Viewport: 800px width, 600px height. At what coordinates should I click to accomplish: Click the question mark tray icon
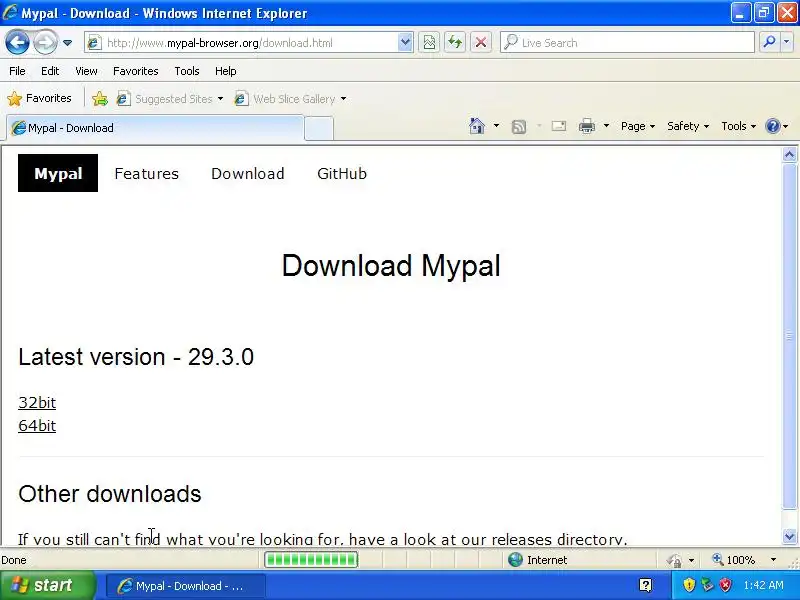point(645,585)
